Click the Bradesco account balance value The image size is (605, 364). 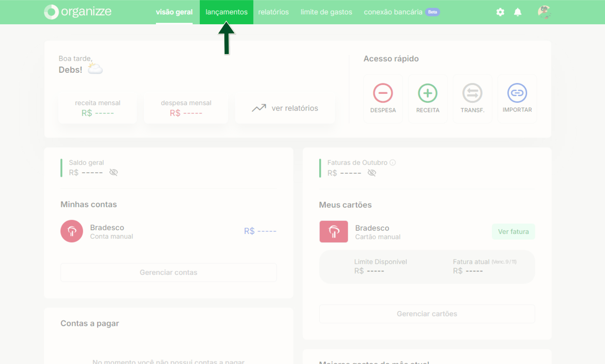260,231
